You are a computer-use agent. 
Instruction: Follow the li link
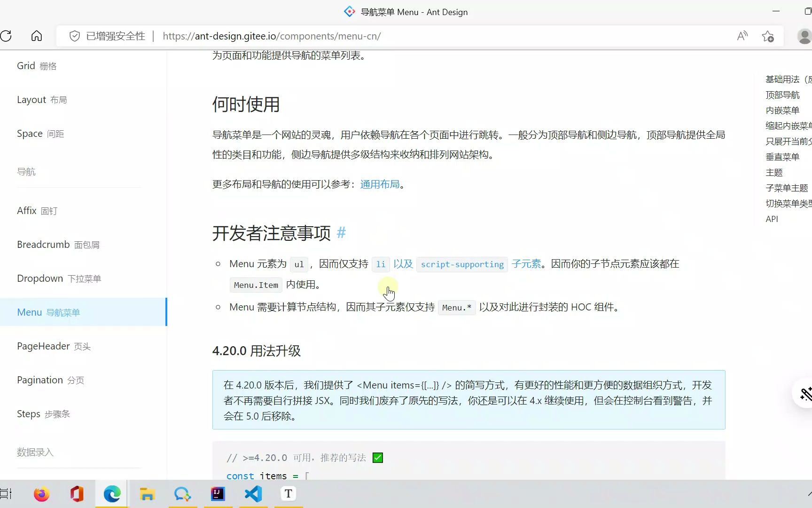click(381, 264)
